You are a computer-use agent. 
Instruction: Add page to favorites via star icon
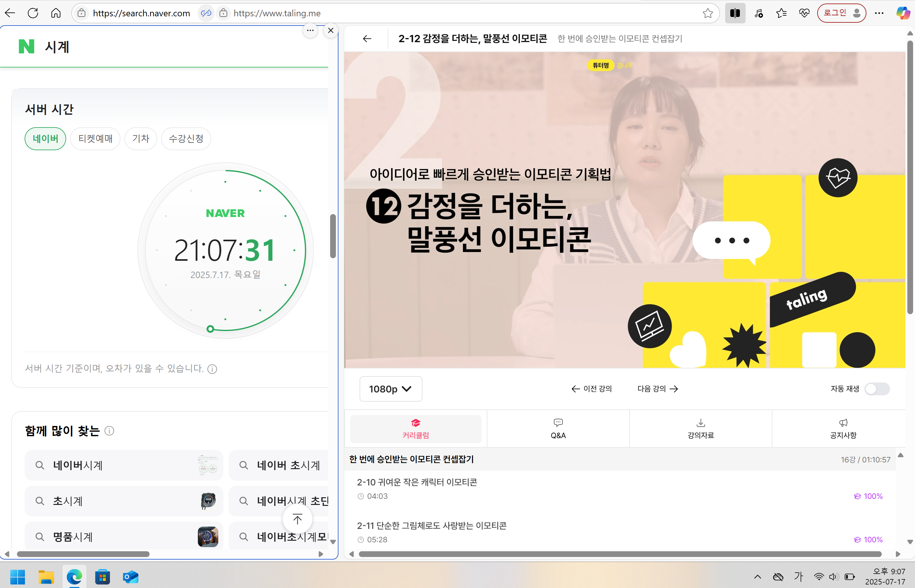pos(708,12)
